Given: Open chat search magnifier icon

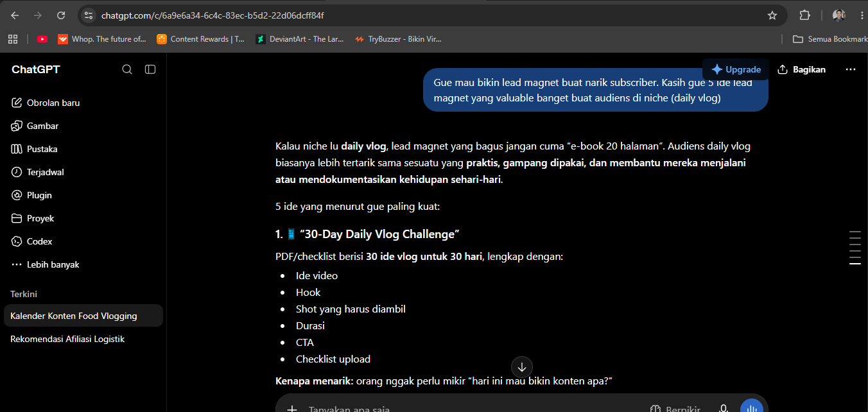Looking at the screenshot, I should pyautogui.click(x=127, y=69).
